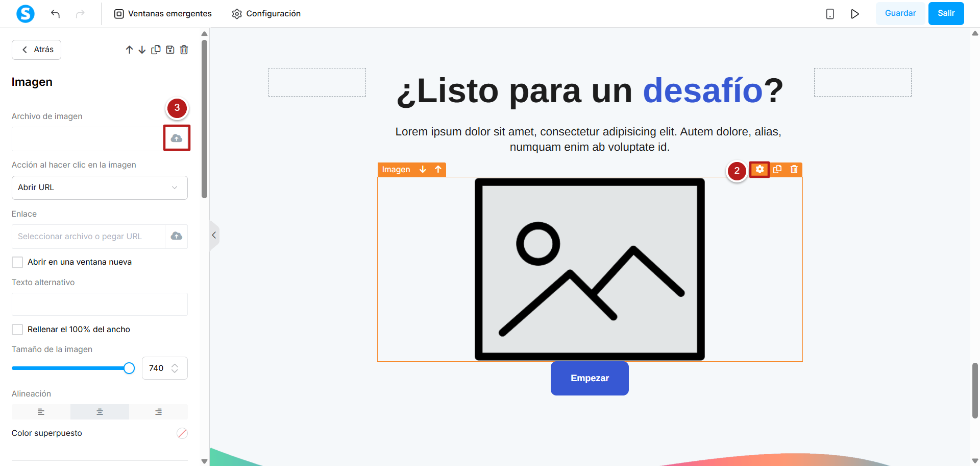Image resolution: width=980 pixels, height=466 pixels.
Task: Click the '¿Listo para un desafío?' heading
Action: pyautogui.click(x=590, y=91)
